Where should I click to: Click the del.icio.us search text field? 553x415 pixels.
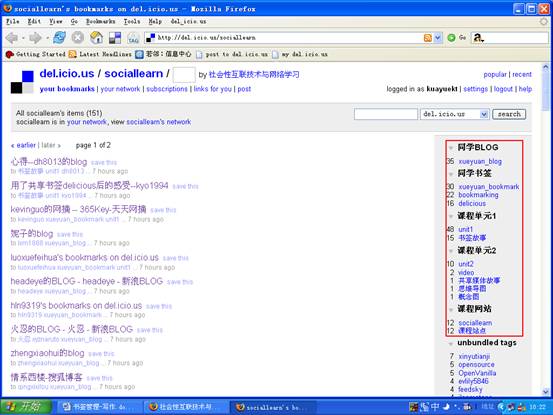386,114
